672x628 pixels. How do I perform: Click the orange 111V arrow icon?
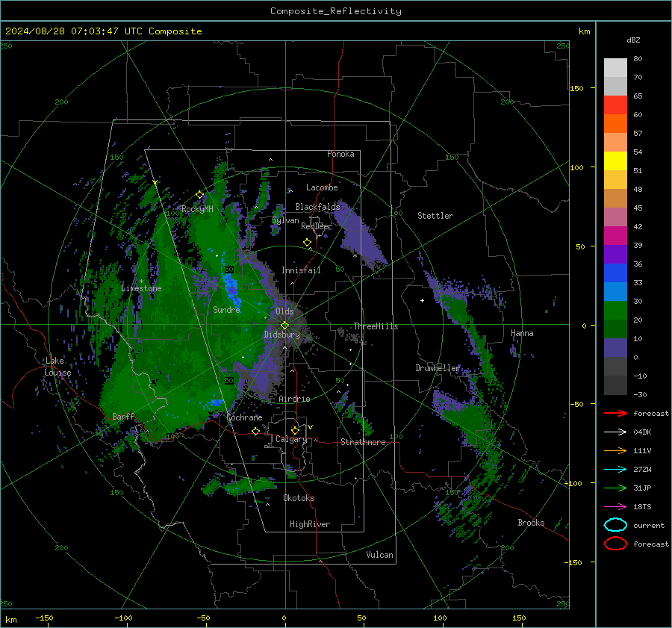[615, 450]
